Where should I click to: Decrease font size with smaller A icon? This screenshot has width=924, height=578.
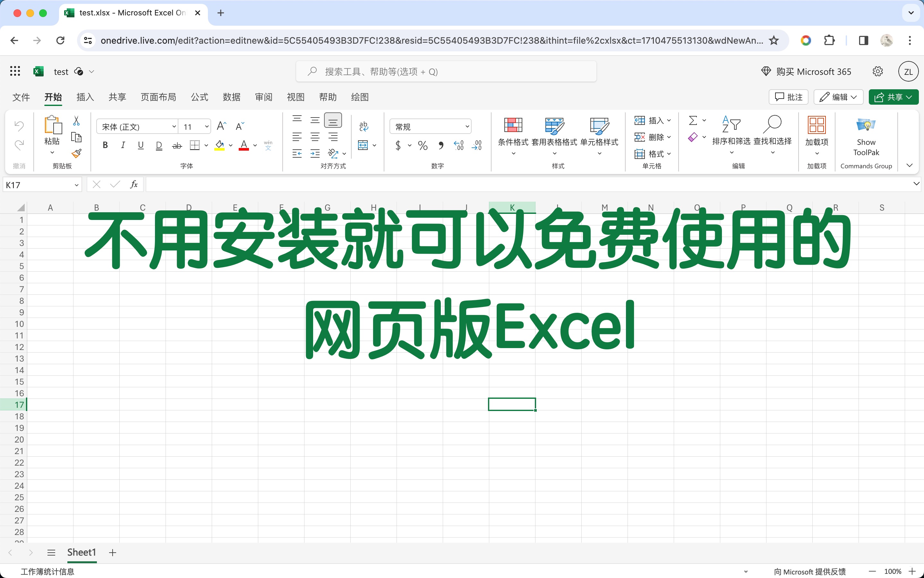pyautogui.click(x=240, y=126)
